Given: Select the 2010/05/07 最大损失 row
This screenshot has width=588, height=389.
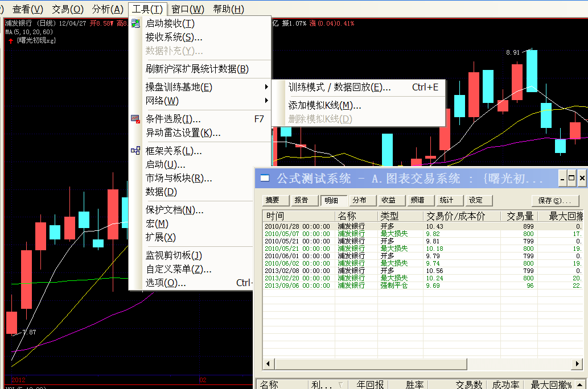Looking at the screenshot, I should (x=422, y=234).
